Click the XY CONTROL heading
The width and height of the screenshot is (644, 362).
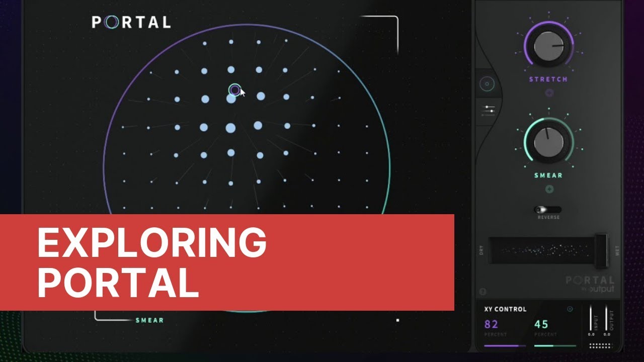(505, 309)
